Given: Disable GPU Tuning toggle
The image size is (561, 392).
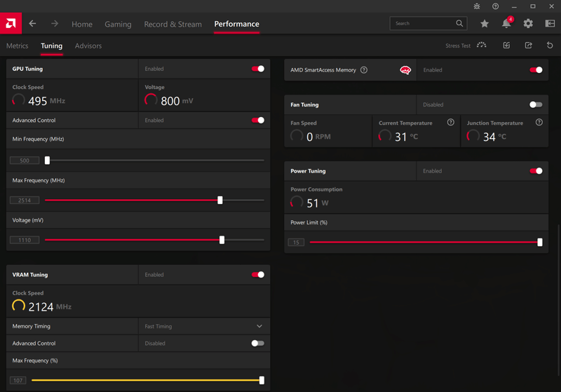Looking at the screenshot, I should coord(258,69).
